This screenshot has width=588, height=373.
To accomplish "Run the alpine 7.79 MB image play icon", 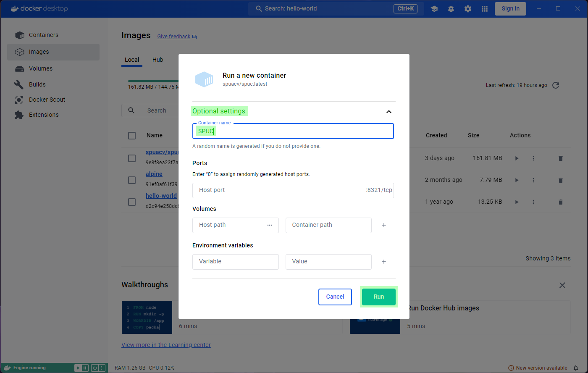I will pos(517,180).
